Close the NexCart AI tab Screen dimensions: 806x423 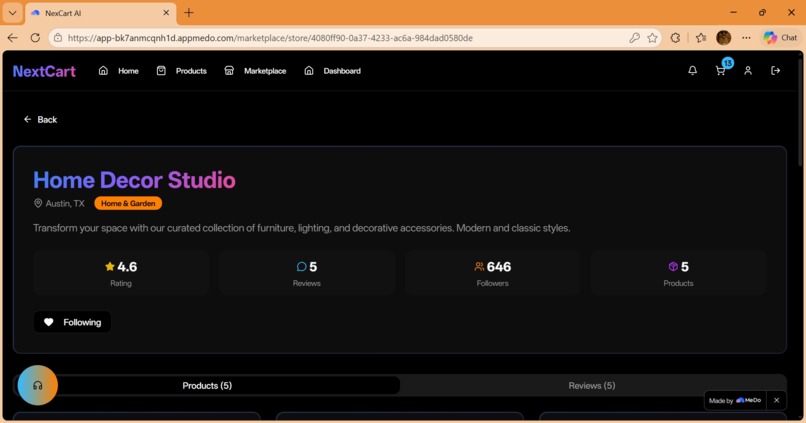tap(166, 13)
